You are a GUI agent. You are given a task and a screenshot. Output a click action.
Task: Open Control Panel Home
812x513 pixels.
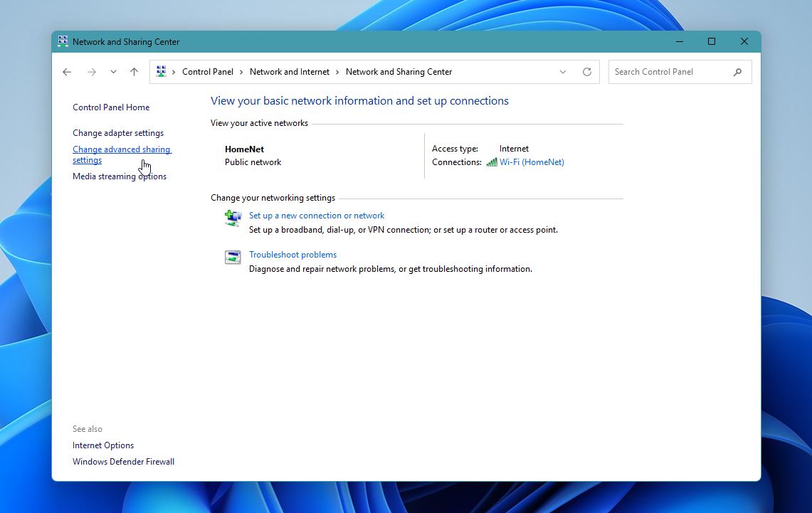pos(111,107)
